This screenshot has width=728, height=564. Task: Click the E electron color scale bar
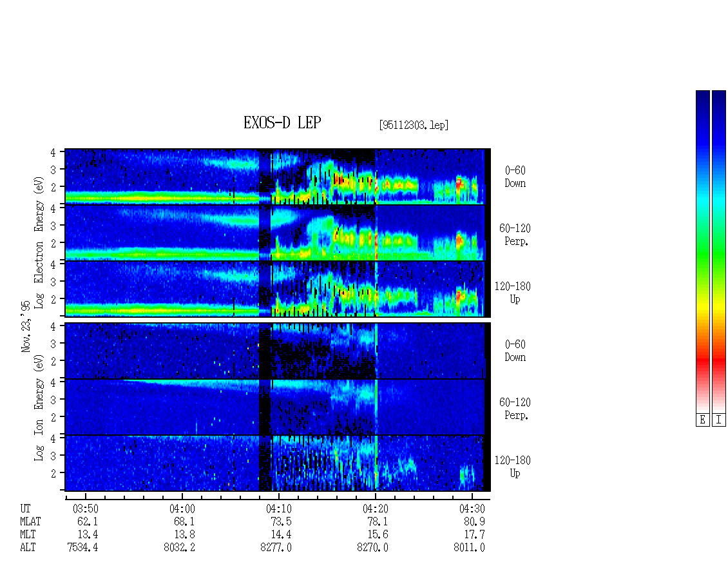point(702,251)
